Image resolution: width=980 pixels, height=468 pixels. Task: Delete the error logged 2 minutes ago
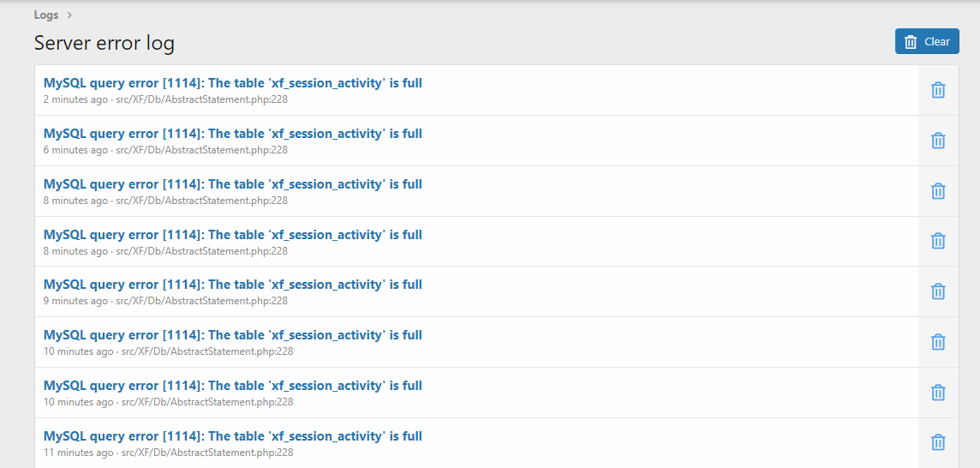[x=938, y=90]
